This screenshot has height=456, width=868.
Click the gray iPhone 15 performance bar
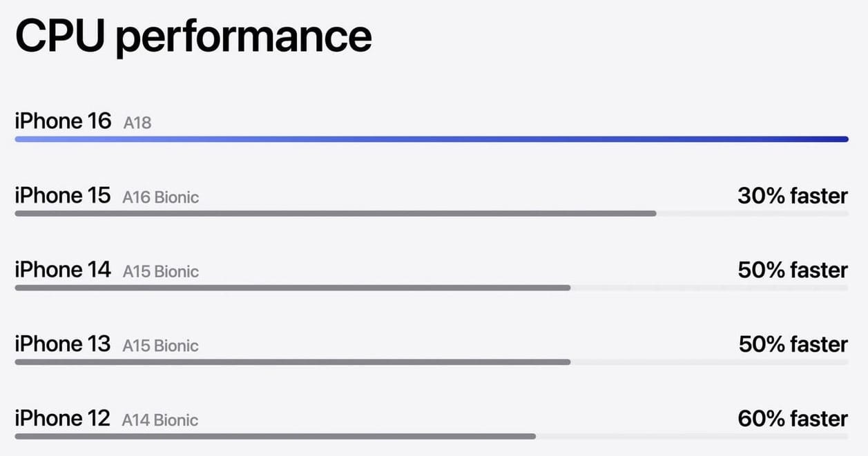click(x=335, y=214)
